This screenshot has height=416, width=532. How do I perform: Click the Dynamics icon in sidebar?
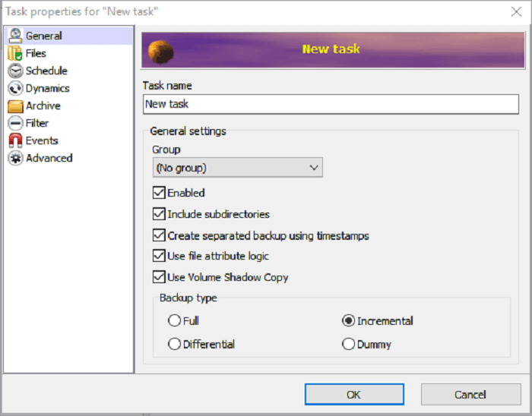[x=14, y=88]
